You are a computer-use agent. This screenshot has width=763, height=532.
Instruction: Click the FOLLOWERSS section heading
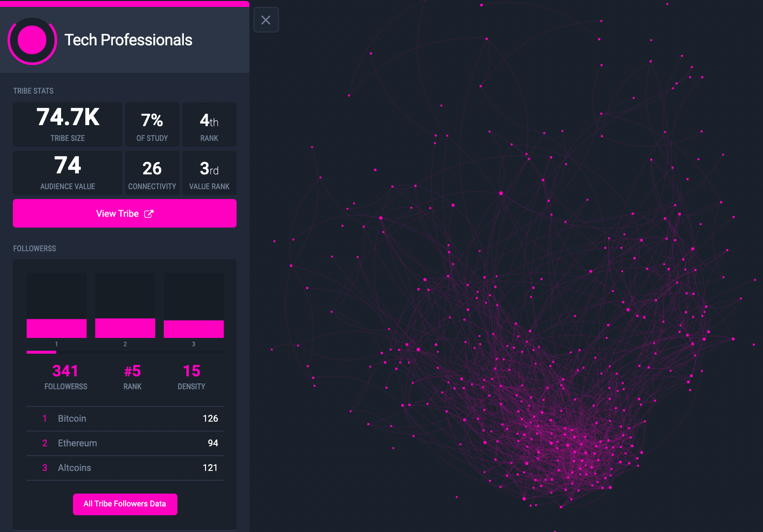click(35, 249)
